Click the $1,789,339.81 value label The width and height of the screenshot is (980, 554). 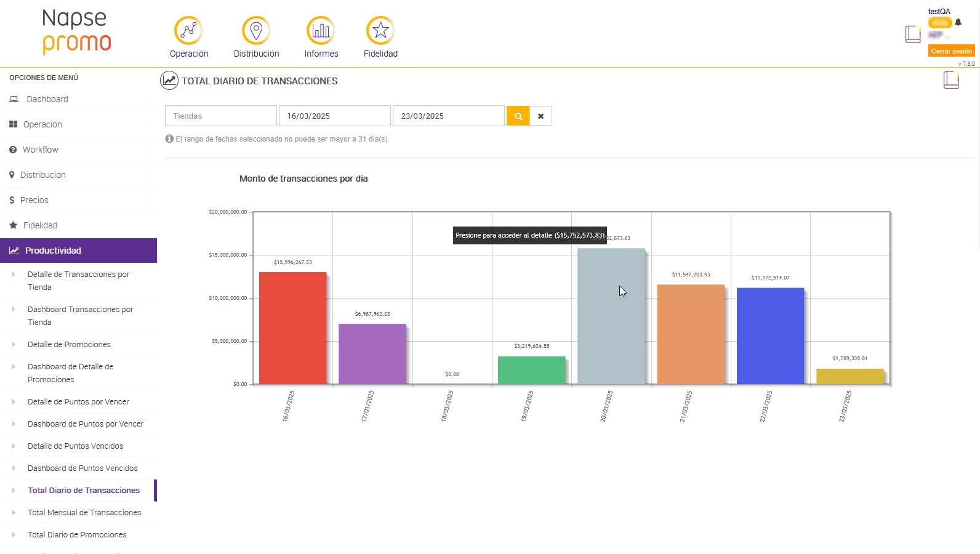coord(850,358)
